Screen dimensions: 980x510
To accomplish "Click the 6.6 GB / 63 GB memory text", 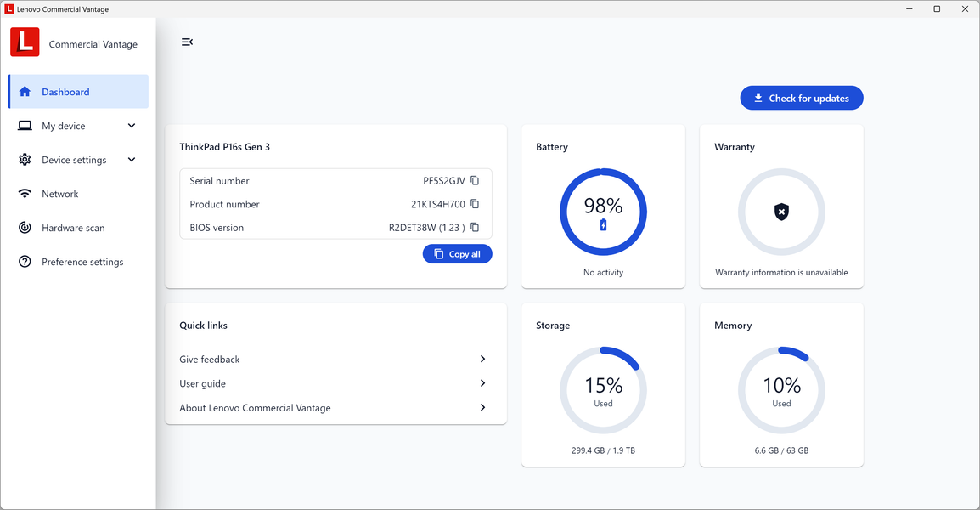I will pyautogui.click(x=781, y=450).
